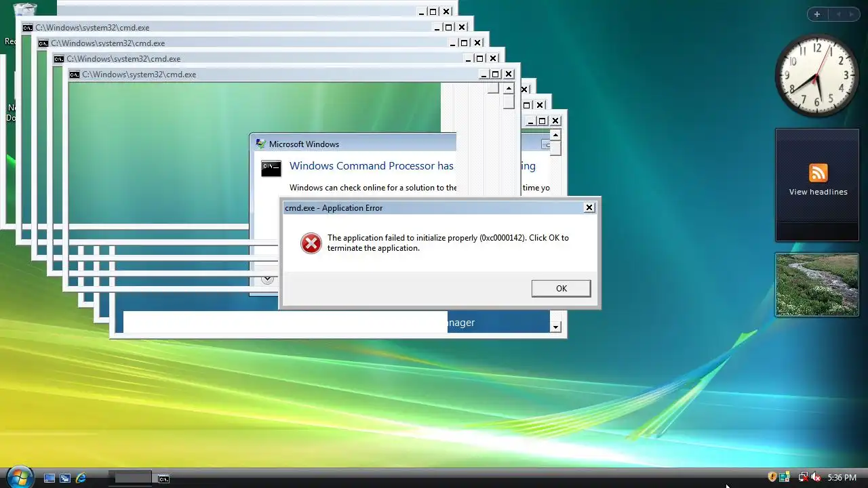Click the Sidebar add-gadget plus button
This screenshot has height=488, width=868.
pyautogui.click(x=817, y=14)
